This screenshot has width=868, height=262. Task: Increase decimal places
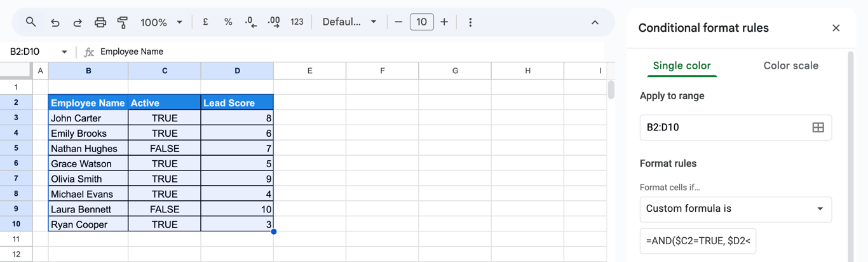coord(274,22)
